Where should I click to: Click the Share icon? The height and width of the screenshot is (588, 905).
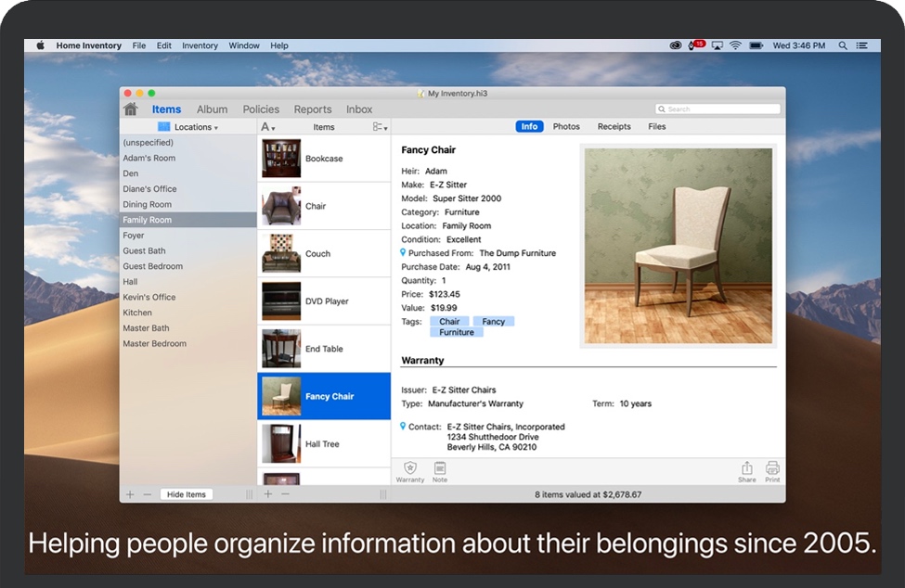pyautogui.click(x=746, y=469)
